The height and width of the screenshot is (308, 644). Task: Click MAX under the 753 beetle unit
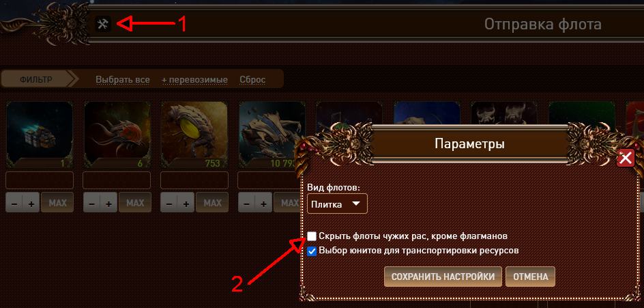(212, 202)
